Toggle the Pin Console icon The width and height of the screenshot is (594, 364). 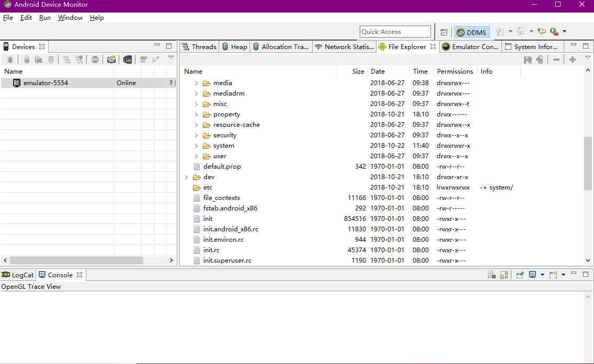coord(520,275)
